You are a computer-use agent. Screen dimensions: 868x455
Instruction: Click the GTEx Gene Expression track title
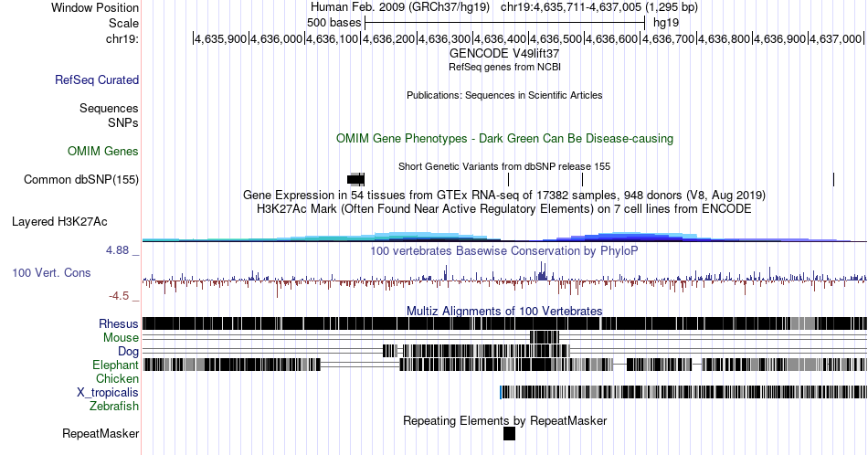click(x=504, y=195)
